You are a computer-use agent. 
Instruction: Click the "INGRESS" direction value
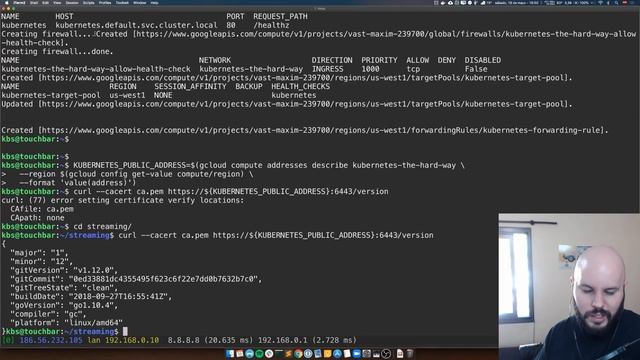[x=327, y=69]
